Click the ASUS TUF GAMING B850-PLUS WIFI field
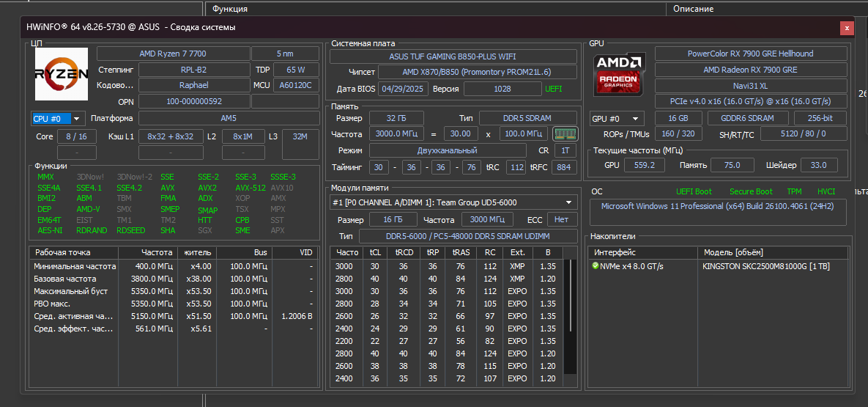The height and width of the screenshot is (407, 868). pos(452,56)
